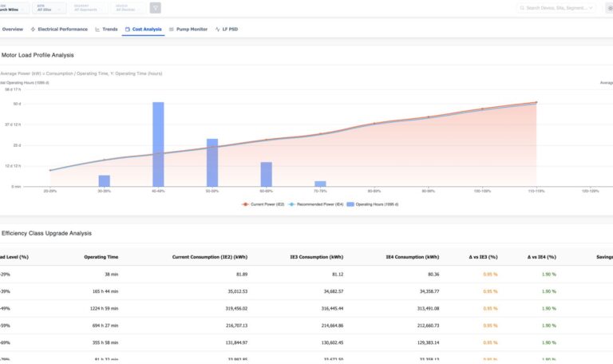Open the Segment dropdown showing All Segments

[89, 8]
